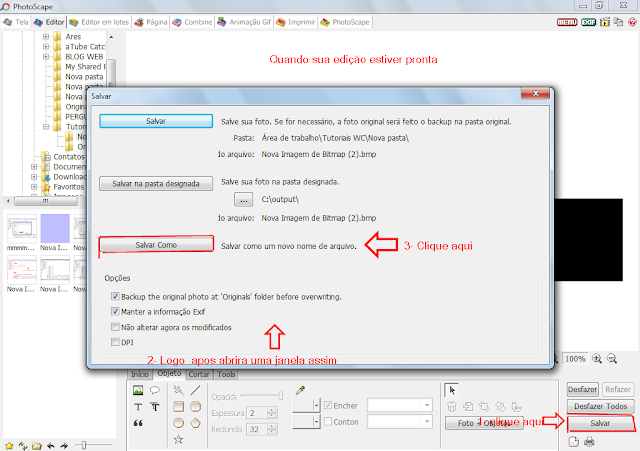Image resolution: width=640 pixels, height=451 pixels.
Task: Toggle Backup the original photo checkbox
Action: pyautogui.click(x=115, y=296)
